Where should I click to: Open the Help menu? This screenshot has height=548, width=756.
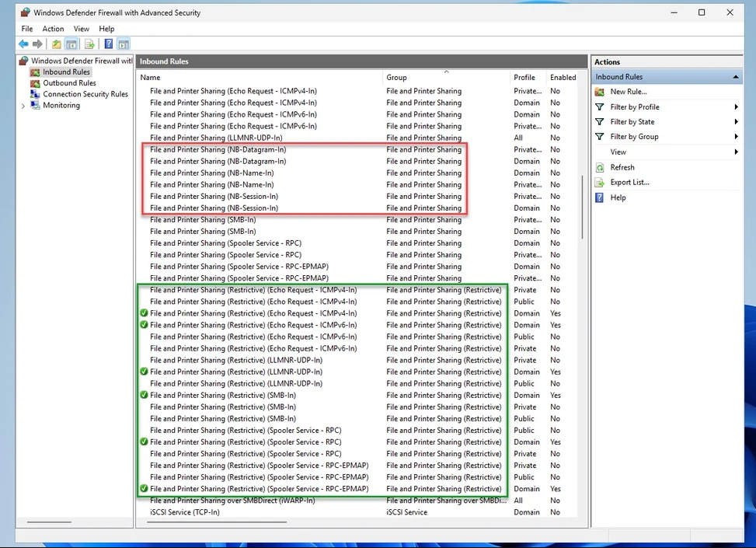106,29
